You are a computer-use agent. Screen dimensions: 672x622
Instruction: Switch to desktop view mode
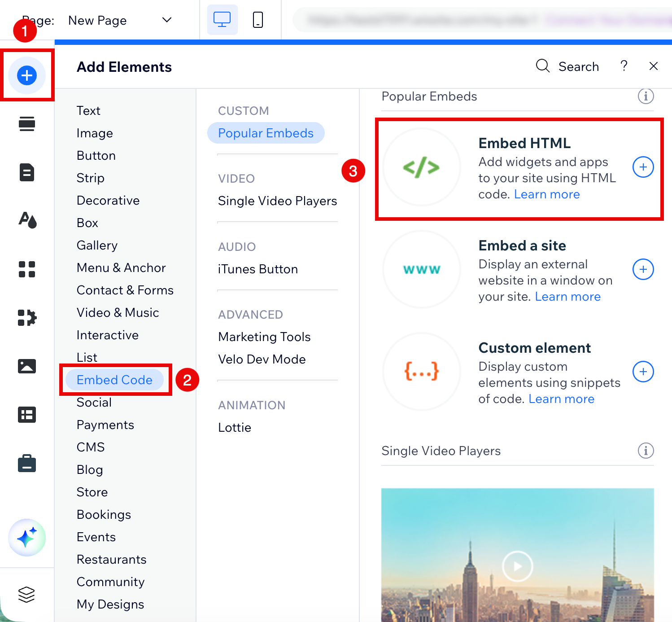point(222,20)
